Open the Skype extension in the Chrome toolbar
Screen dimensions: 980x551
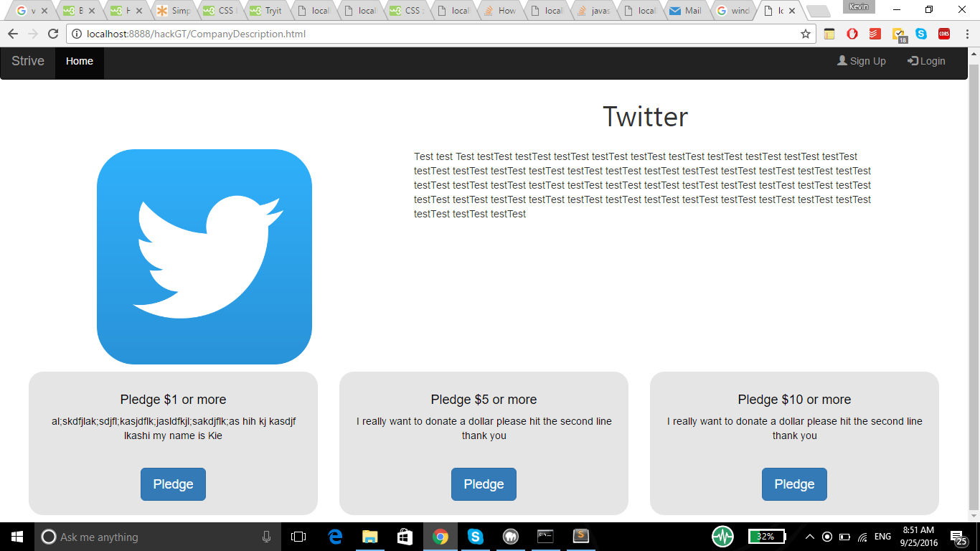point(921,34)
